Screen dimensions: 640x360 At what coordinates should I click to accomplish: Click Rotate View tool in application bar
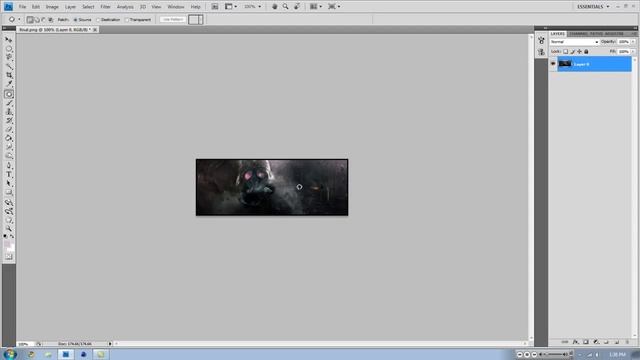(297, 7)
